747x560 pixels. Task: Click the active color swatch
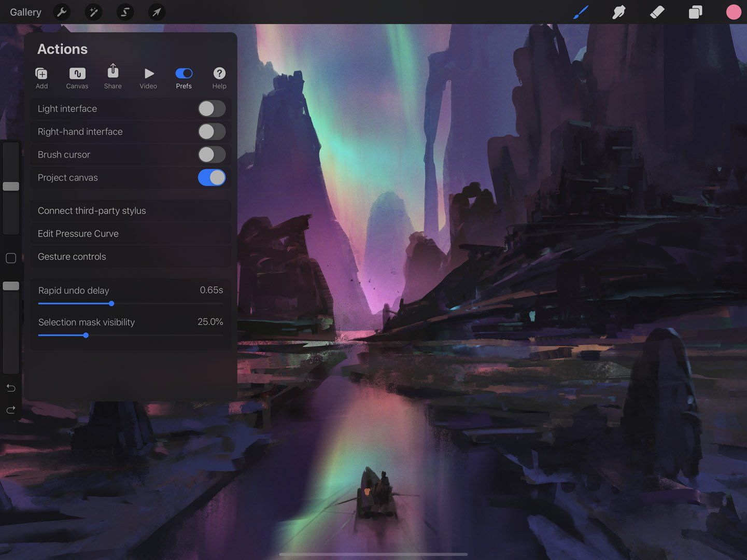734,12
